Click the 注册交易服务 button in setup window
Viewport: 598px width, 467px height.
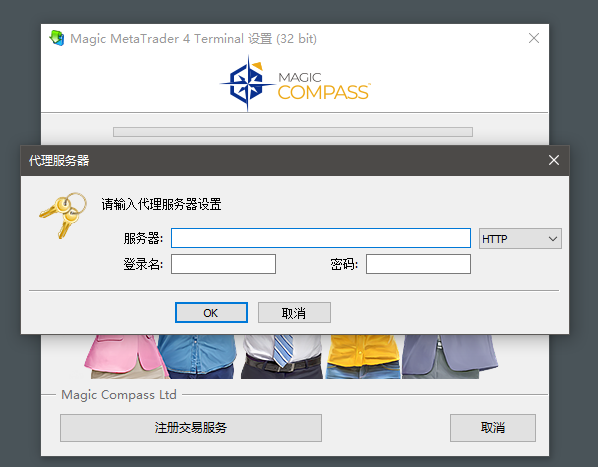(x=191, y=428)
